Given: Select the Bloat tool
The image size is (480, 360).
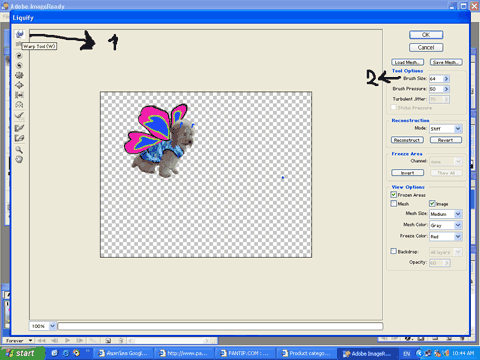Looking at the screenshot, I should click(19, 85).
